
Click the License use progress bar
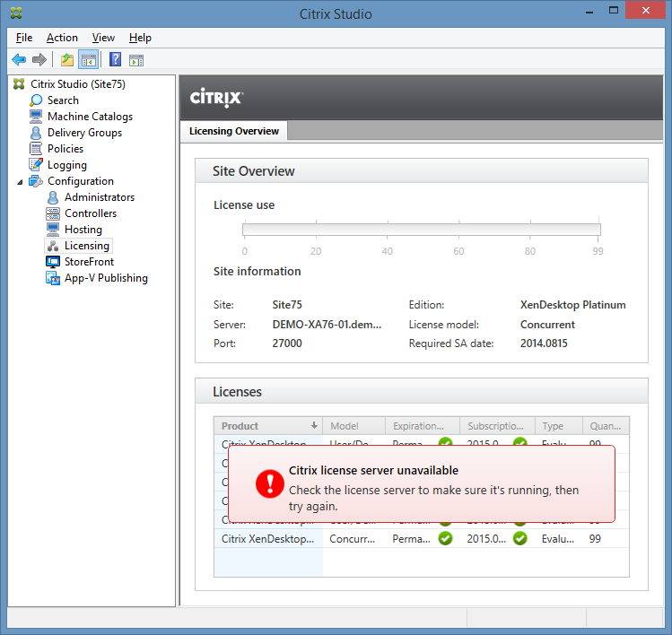click(x=422, y=230)
